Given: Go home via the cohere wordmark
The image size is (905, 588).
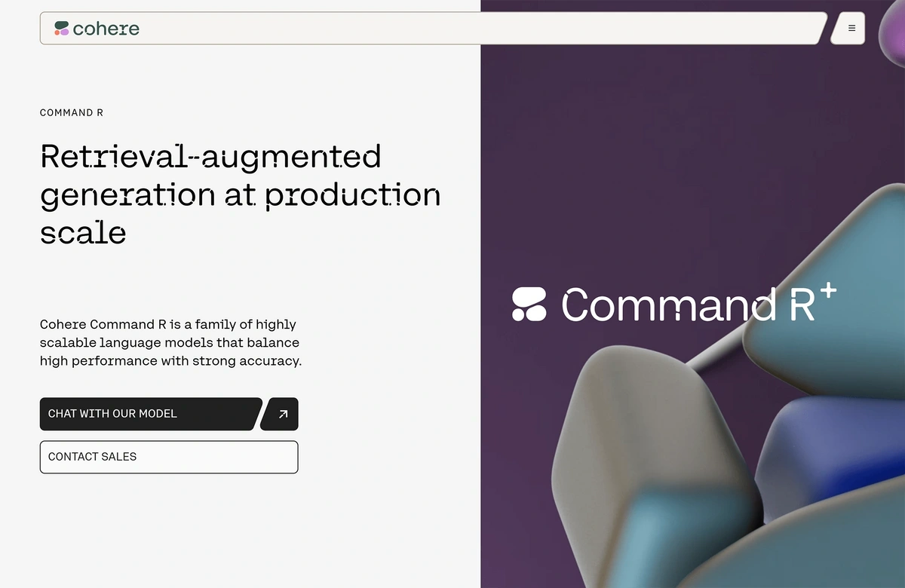Looking at the screenshot, I should [106, 29].
